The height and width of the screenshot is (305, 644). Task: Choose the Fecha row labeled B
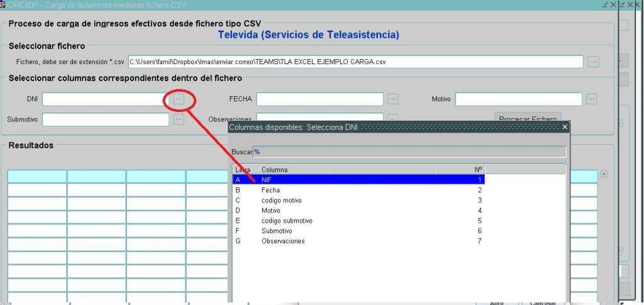(358, 190)
